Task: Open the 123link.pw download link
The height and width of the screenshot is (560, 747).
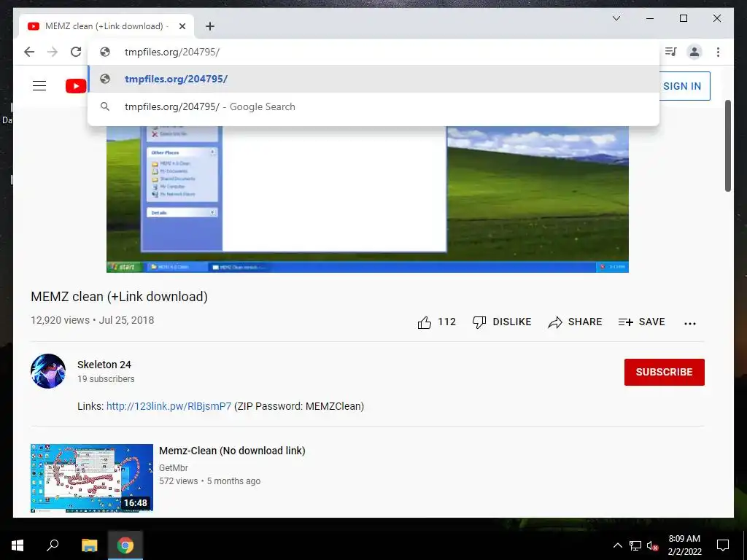Action: (x=169, y=406)
